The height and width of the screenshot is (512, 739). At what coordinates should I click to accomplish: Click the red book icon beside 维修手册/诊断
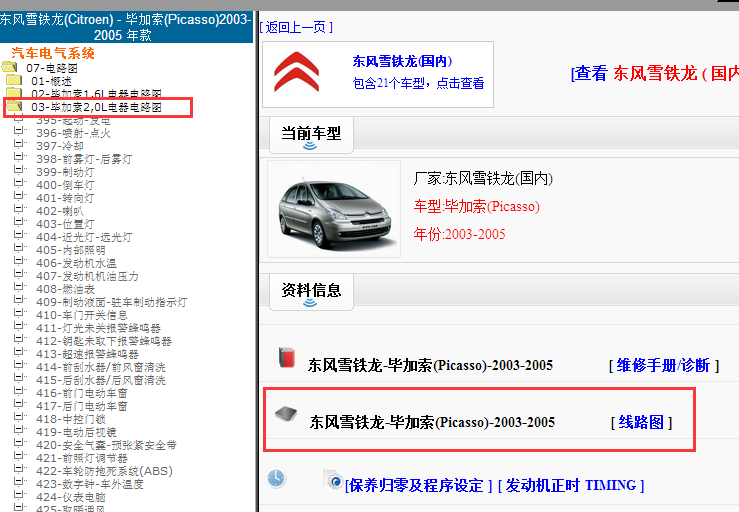287,357
